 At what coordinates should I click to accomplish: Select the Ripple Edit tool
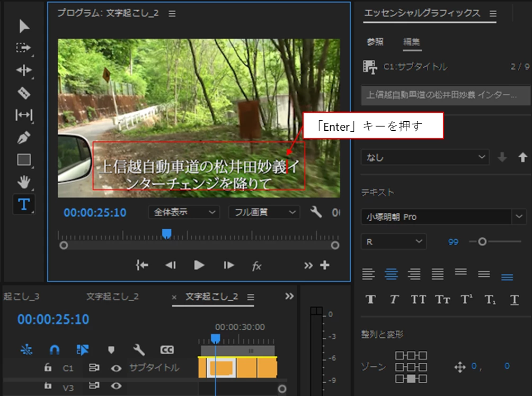click(x=24, y=70)
